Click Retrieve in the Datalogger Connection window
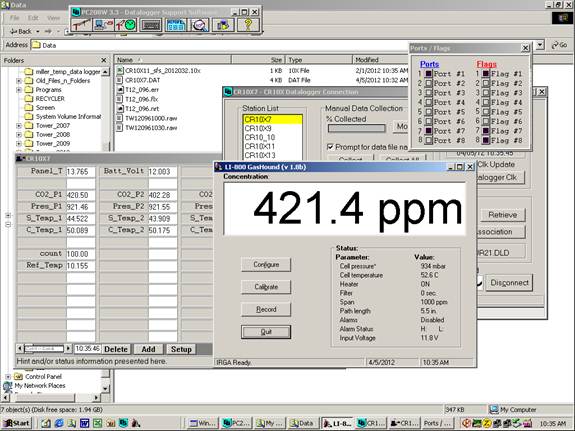Image resolution: width=575 pixels, height=431 pixels. [502, 215]
